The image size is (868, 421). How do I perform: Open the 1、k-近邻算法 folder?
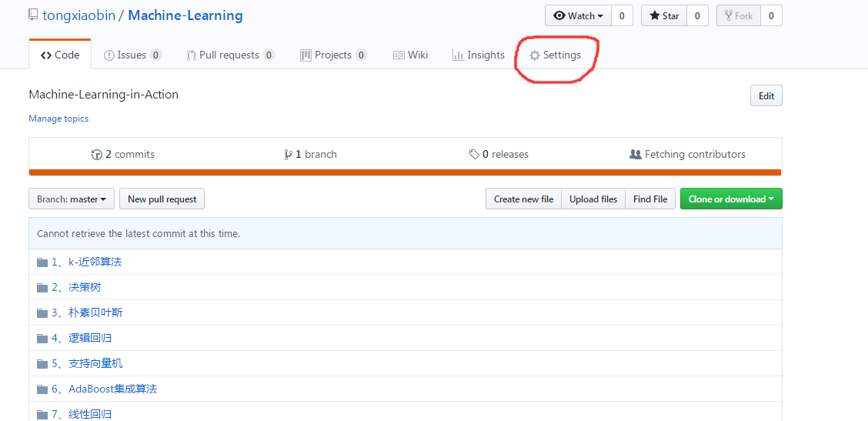[x=86, y=262]
